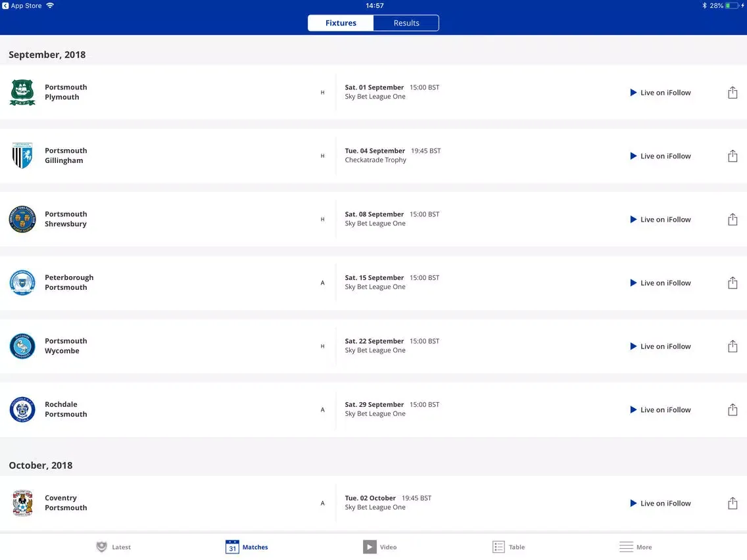747x560 pixels.
Task: Select the Portsmouth Shrewsbury team names
Action: click(x=66, y=219)
